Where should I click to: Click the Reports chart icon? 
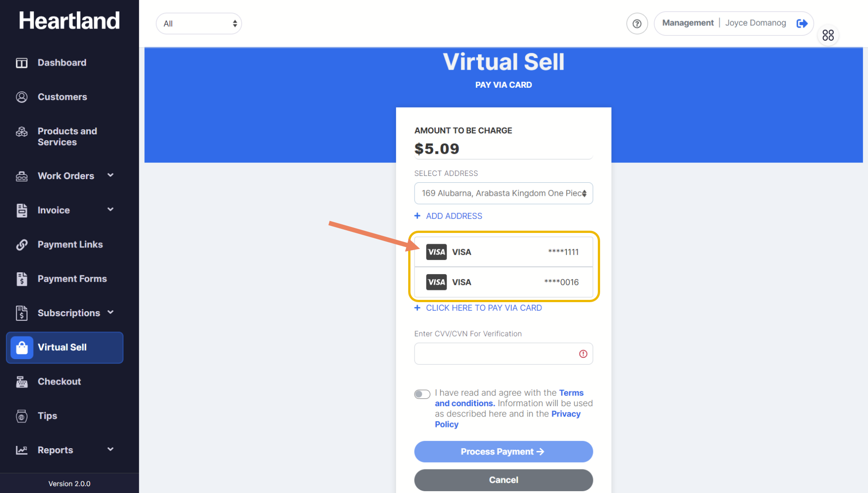[22, 450]
